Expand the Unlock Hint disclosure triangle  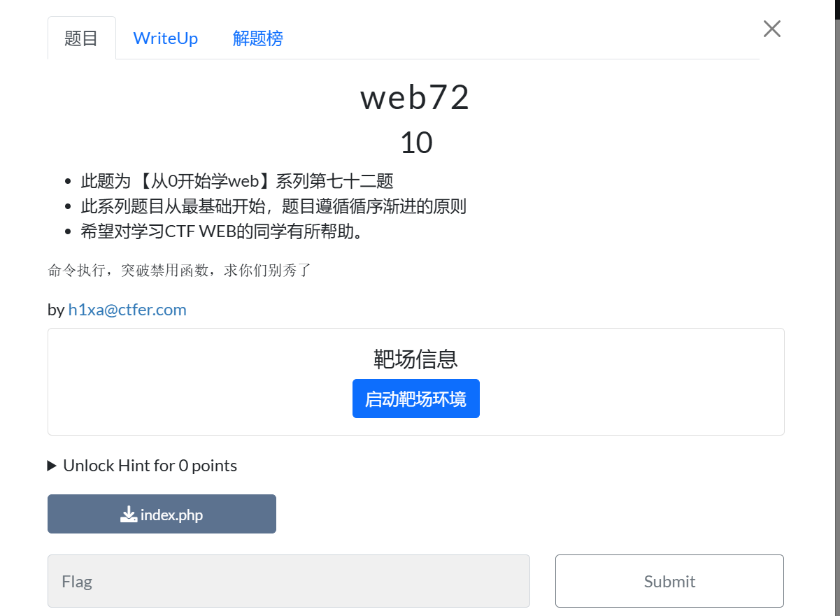click(52, 466)
